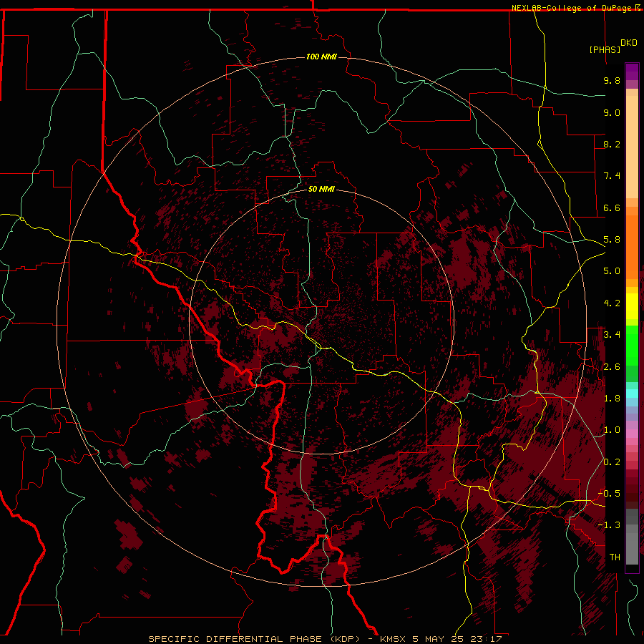The image size is (644, 644).
Task: Click the purple top band on the color scale
Action: [x=632, y=72]
